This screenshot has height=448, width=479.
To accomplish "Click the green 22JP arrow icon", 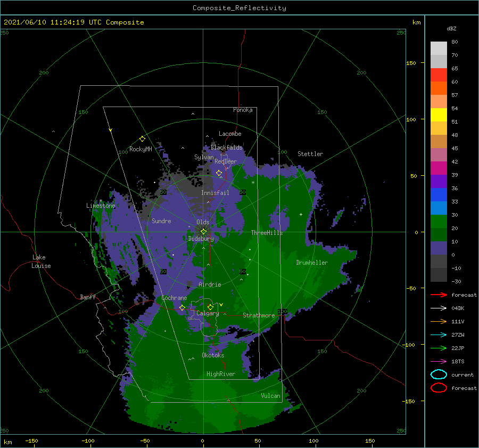I will pos(439,348).
